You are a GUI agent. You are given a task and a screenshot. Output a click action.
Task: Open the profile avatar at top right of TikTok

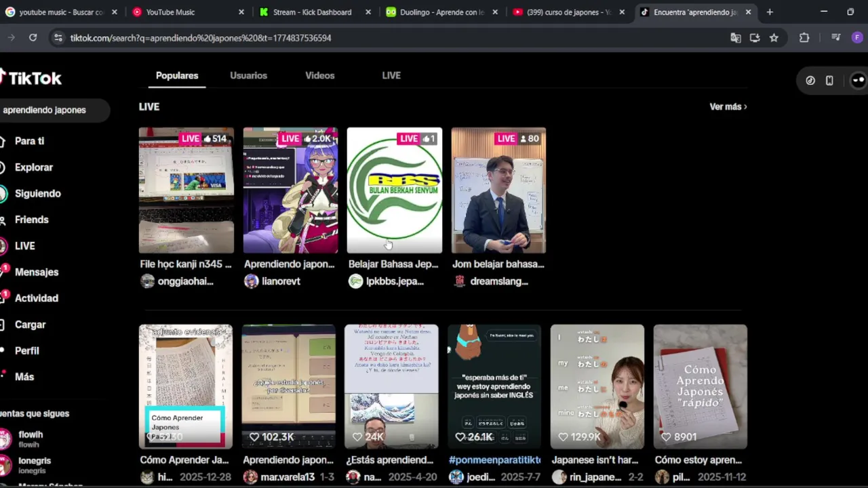pos(859,81)
